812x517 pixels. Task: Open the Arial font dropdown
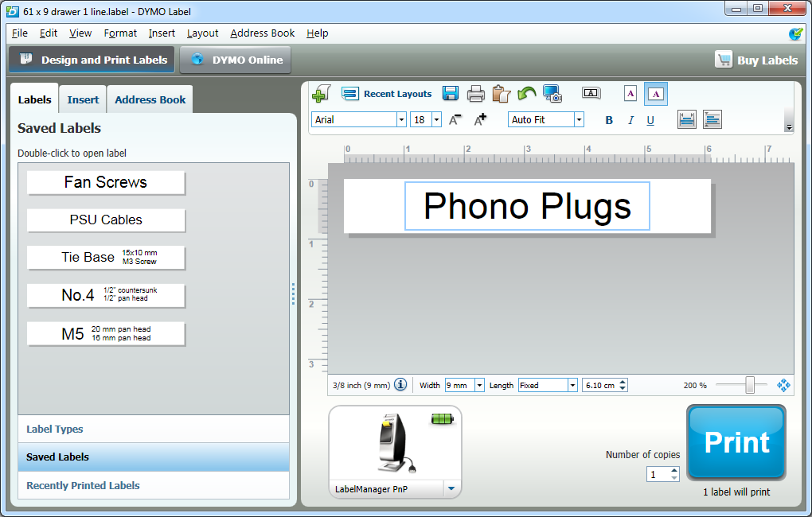[x=400, y=119]
